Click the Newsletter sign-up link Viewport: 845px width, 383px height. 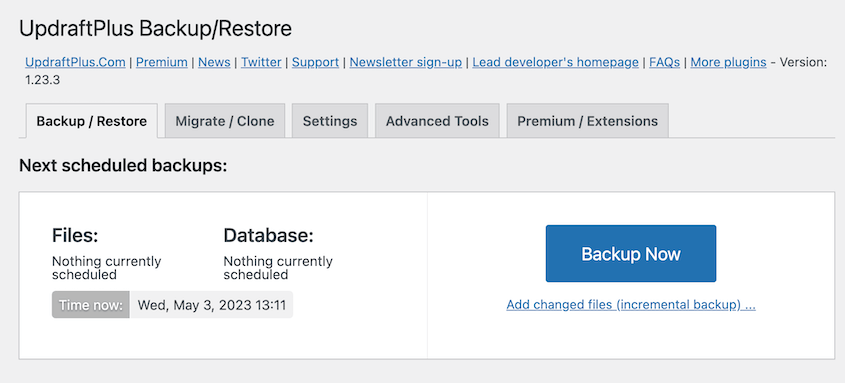click(x=406, y=62)
